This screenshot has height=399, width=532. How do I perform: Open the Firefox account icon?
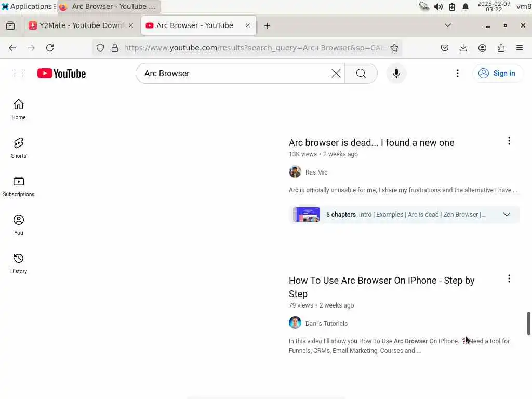coord(482,48)
